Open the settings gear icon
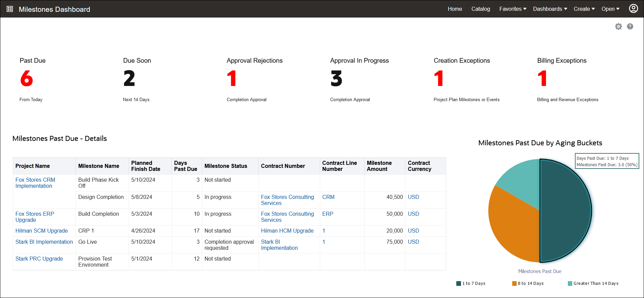 pyautogui.click(x=618, y=26)
